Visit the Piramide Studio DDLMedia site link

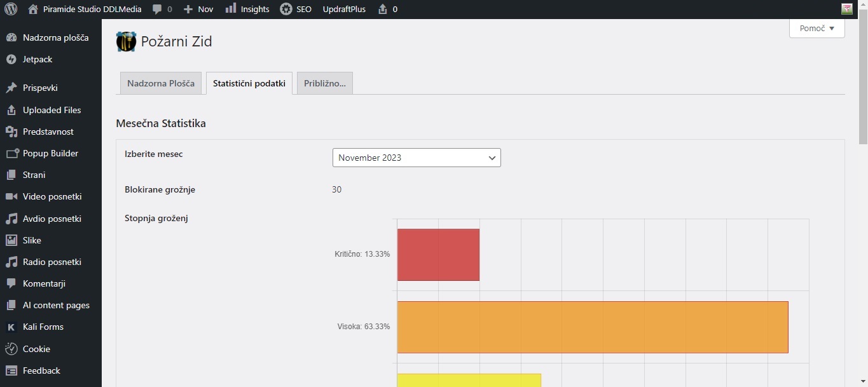[x=85, y=10]
